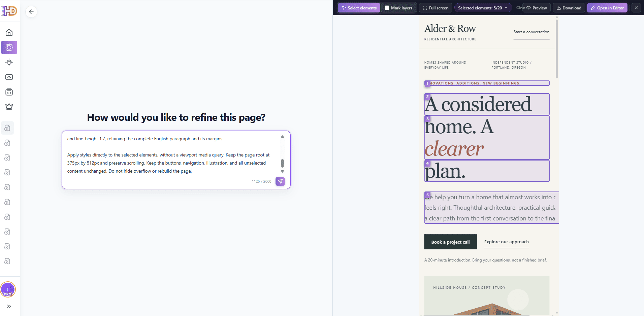
Task: Select 'NOVATIONS. ADDITIONS. NEW BEGINNINGS.' tagline element
Action: tap(487, 83)
